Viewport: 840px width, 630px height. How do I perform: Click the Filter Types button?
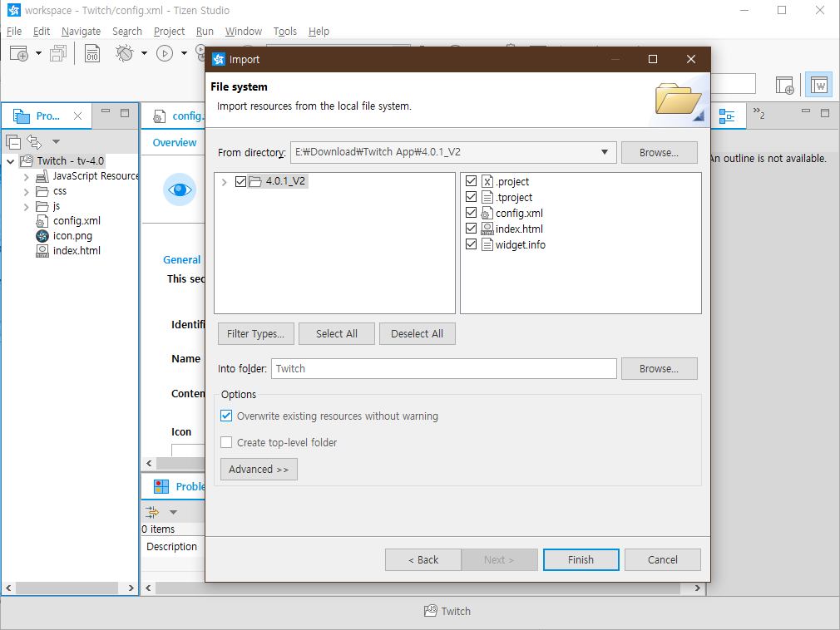(255, 334)
